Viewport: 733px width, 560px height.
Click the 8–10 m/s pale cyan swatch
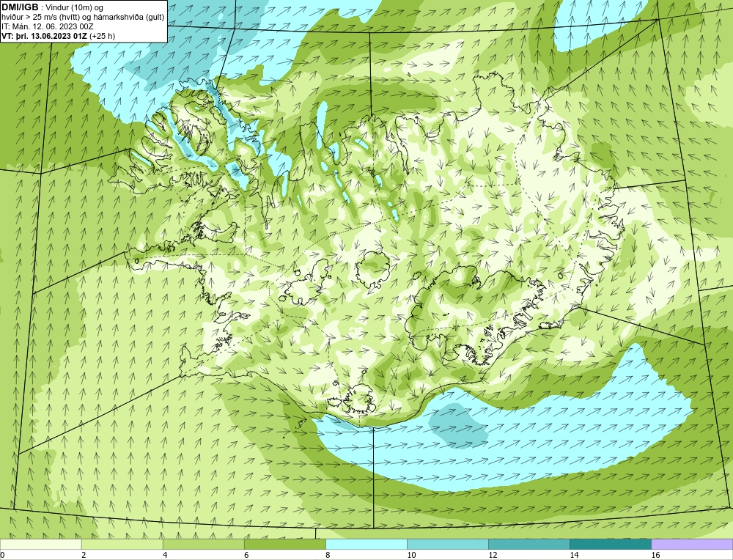pyautogui.click(x=366, y=544)
